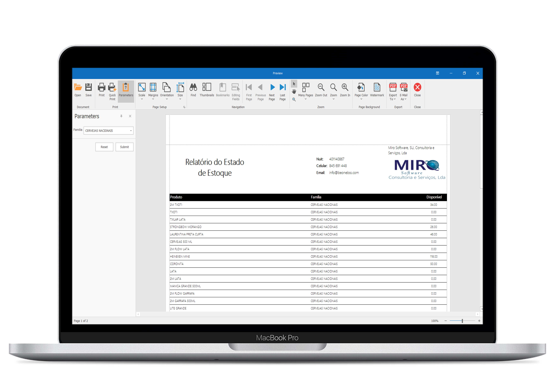Viewport: 555px width, 392px height.
Task: Click the "Page 1 of 2" status text
Action: point(81,321)
